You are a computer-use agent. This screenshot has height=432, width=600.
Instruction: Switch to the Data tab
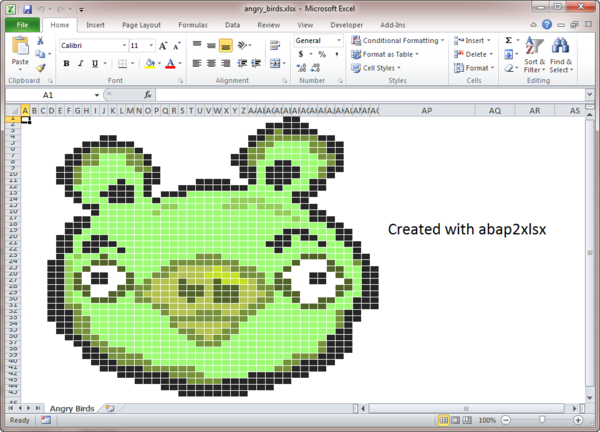pos(232,25)
